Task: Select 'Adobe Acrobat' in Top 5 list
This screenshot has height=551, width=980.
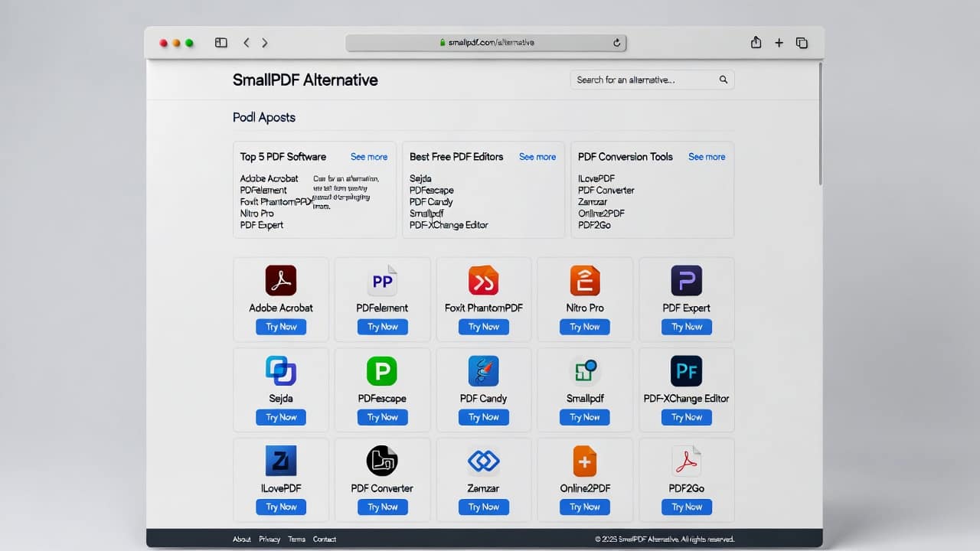Action: point(269,179)
